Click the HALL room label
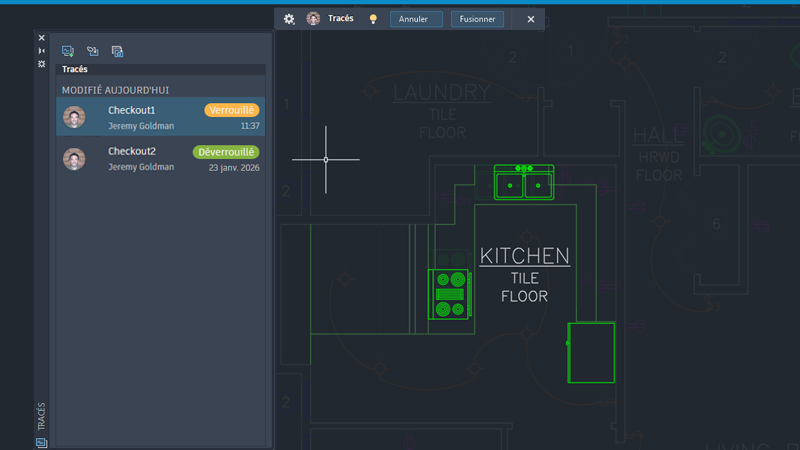This screenshot has height=450, width=800. [658, 136]
